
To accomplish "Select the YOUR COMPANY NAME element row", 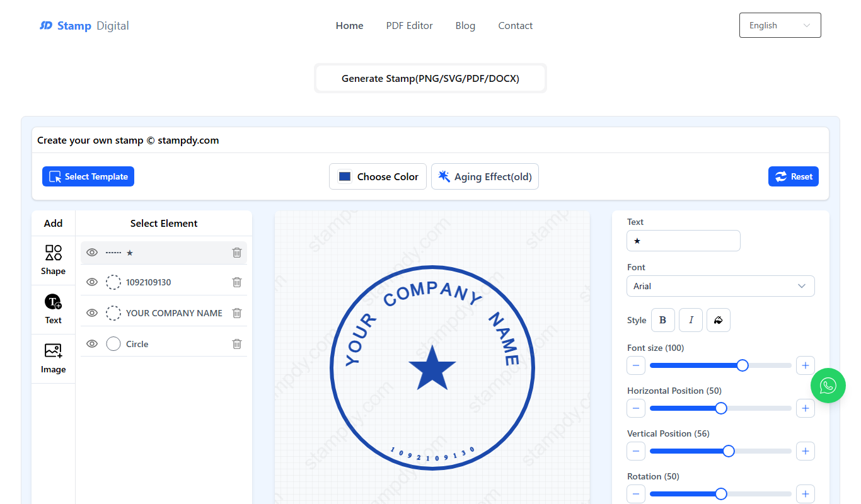I will tap(164, 313).
